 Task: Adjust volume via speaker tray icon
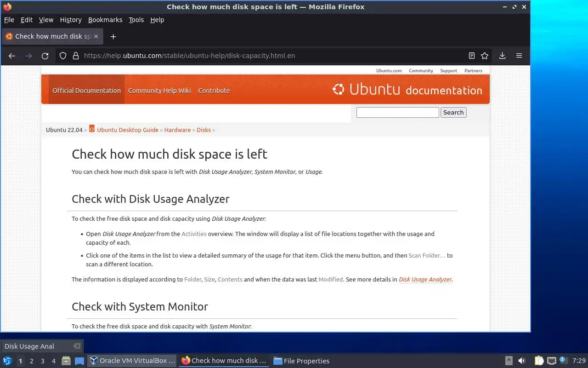(x=522, y=361)
